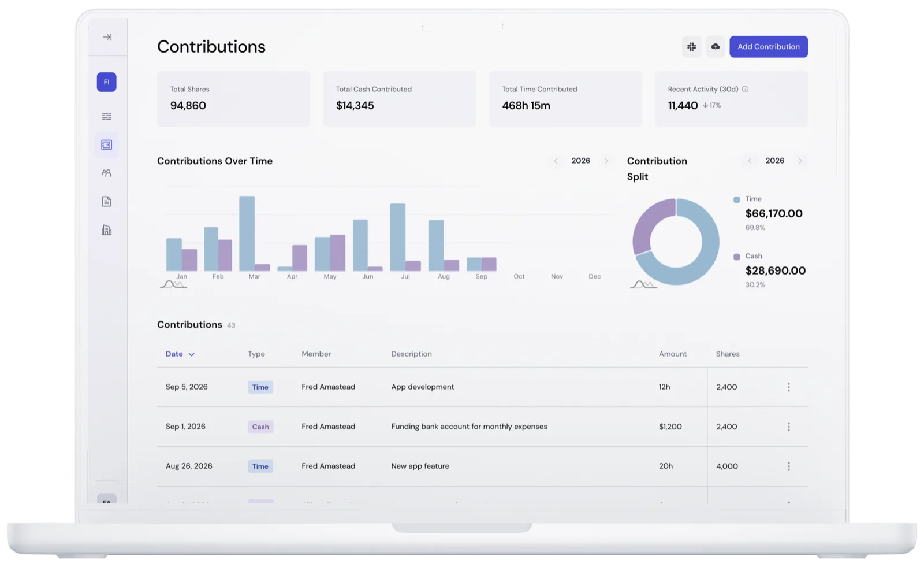This screenshot has height=567, width=924.
Task: Go to next year in Contributions Over Time
Action: 606,161
